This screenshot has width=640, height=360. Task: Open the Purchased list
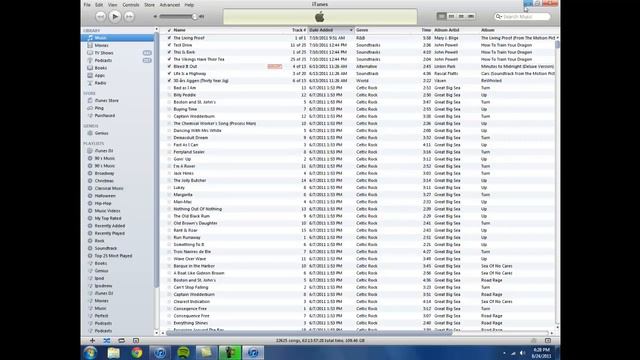coord(104,116)
